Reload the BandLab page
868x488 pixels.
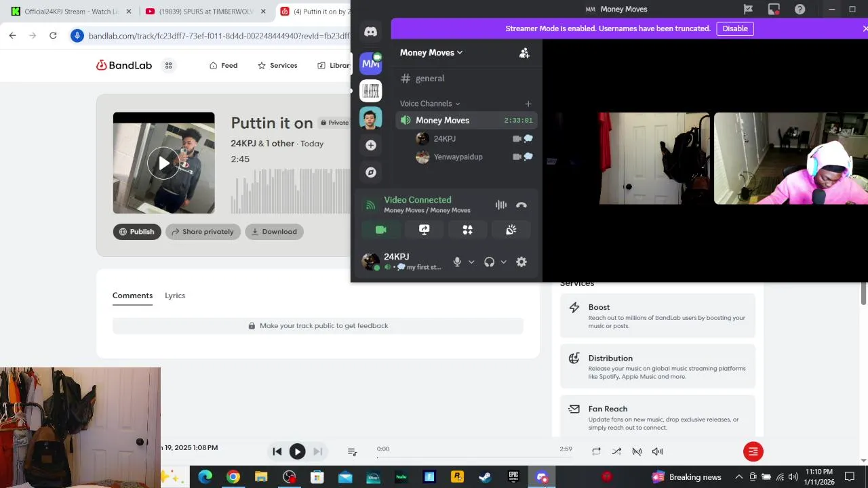53,35
